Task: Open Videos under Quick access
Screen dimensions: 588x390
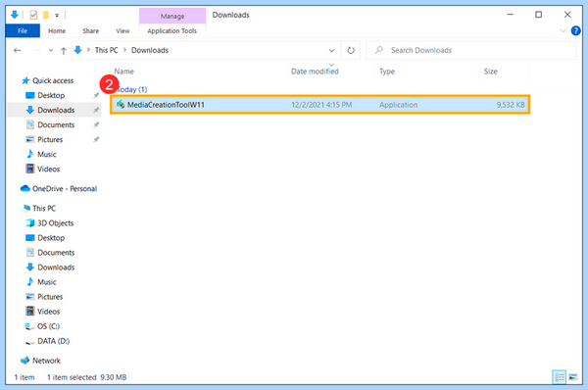Action: [48, 170]
